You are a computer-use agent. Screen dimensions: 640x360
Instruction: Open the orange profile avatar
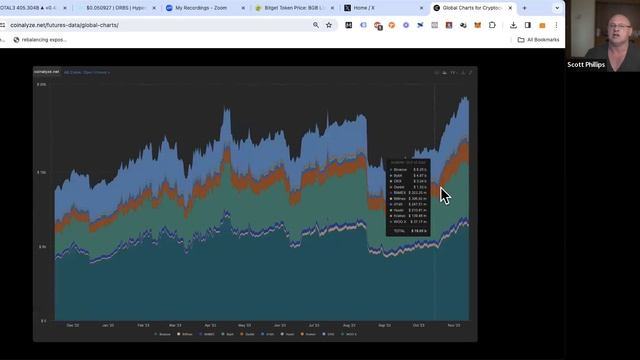pos(542,25)
